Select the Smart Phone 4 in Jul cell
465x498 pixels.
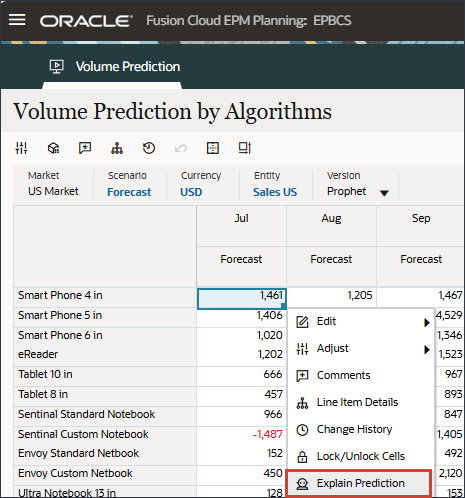point(242,299)
